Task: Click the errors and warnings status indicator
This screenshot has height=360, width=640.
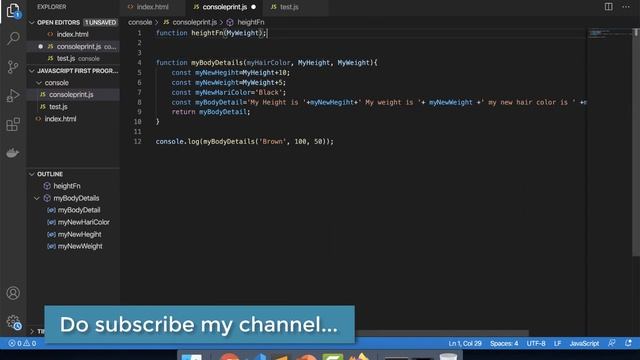Action: pos(22,343)
